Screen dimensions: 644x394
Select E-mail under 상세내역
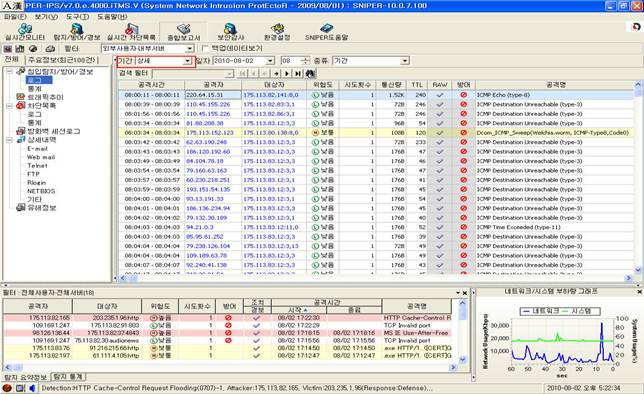37,148
